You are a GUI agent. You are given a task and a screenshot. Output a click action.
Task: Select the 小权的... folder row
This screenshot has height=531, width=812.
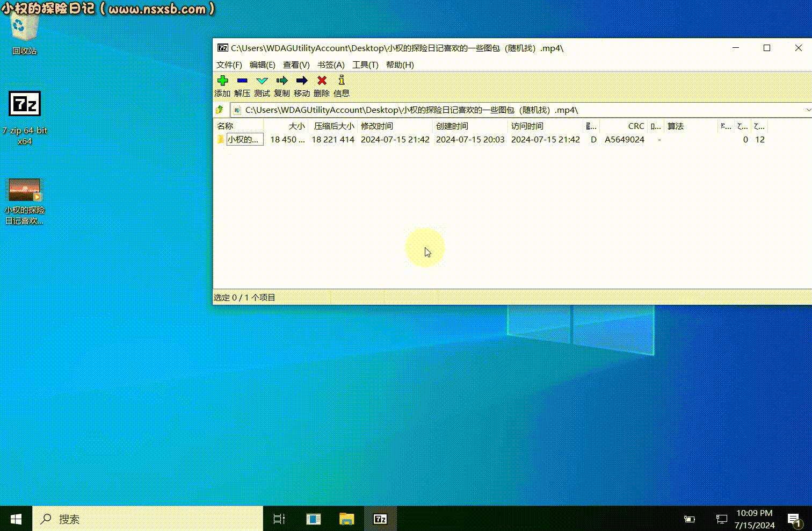tap(240, 140)
